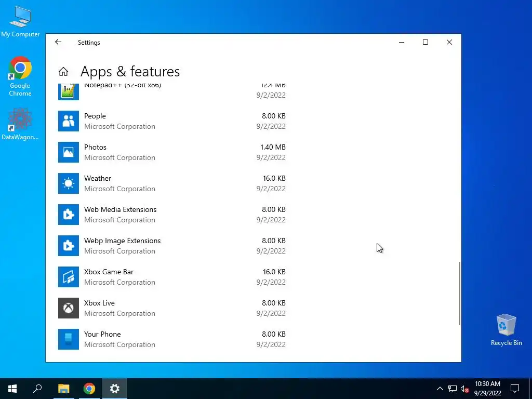Open the muted volume tray icon
The image size is (532, 399).
(465, 389)
